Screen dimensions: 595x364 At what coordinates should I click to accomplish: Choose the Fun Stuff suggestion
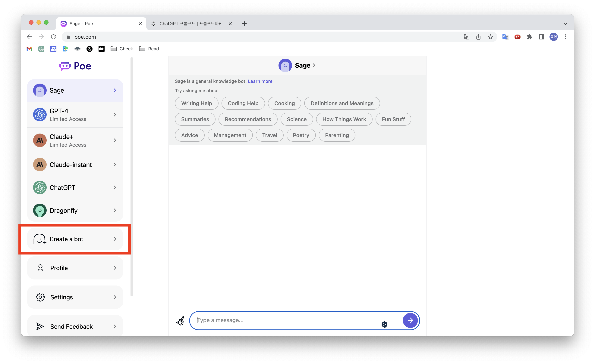(x=393, y=119)
